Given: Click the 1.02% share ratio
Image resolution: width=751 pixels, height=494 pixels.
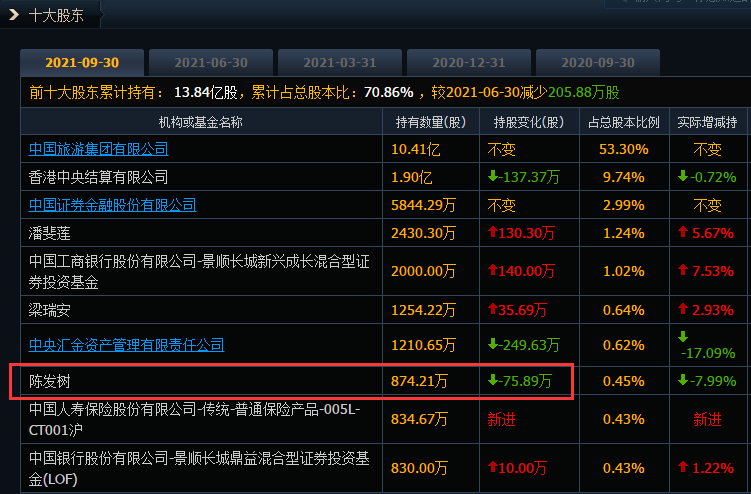Looking at the screenshot, I should [x=624, y=271].
